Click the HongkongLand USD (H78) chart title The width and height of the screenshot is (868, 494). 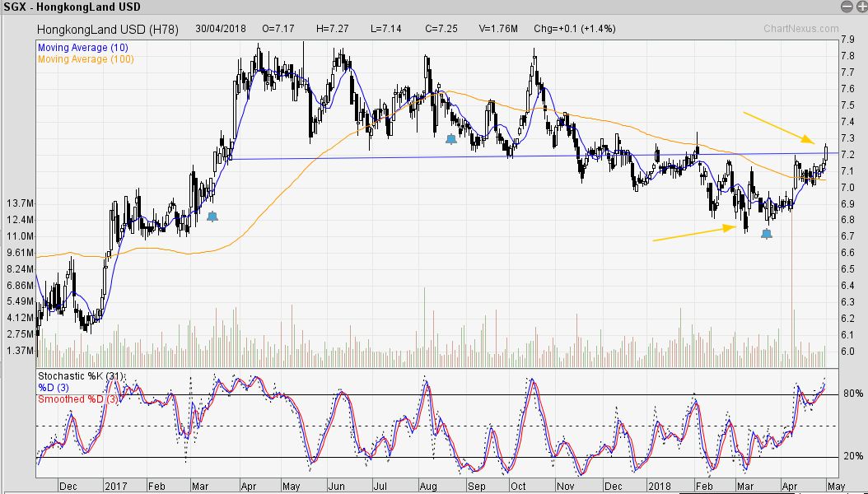pyautogui.click(x=107, y=30)
